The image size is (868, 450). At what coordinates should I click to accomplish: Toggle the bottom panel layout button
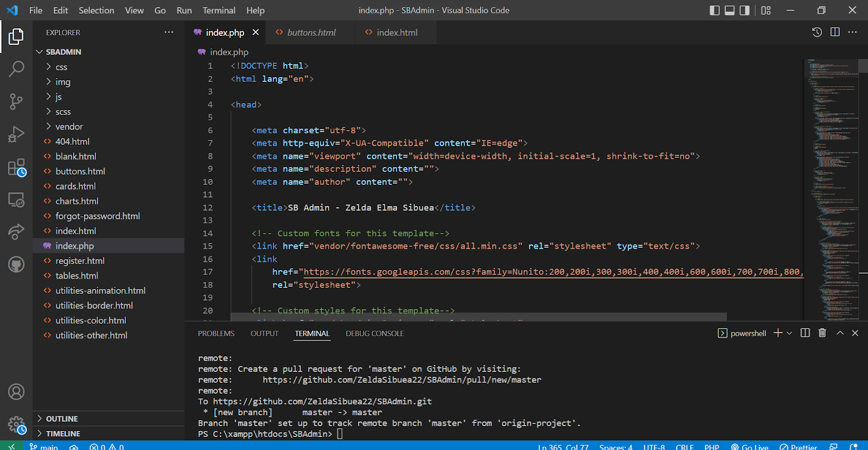[730, 10]
